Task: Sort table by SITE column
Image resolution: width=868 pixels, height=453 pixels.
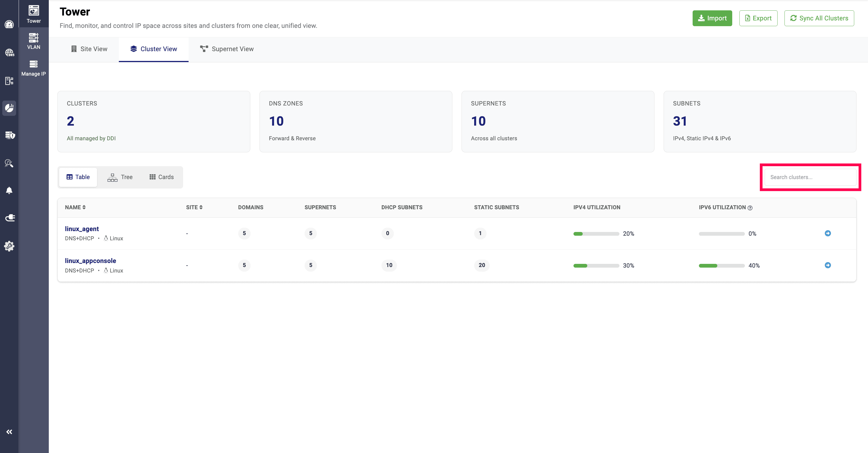Action: point(194,207)
